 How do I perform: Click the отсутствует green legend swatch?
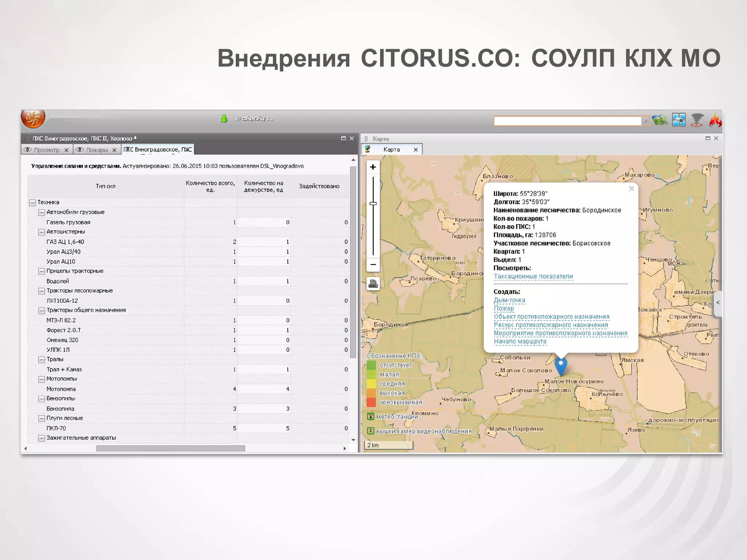(x=371, y=365)
